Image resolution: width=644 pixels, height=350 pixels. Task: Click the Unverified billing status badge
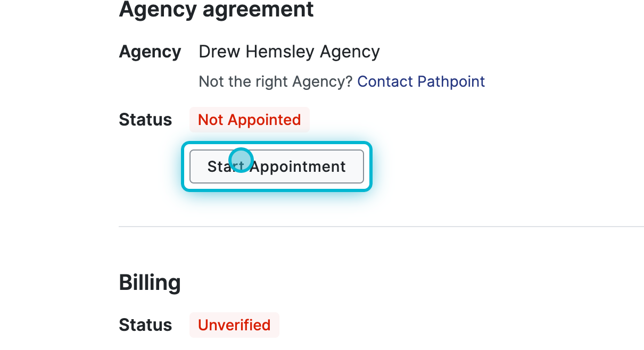tap(234, 324)
